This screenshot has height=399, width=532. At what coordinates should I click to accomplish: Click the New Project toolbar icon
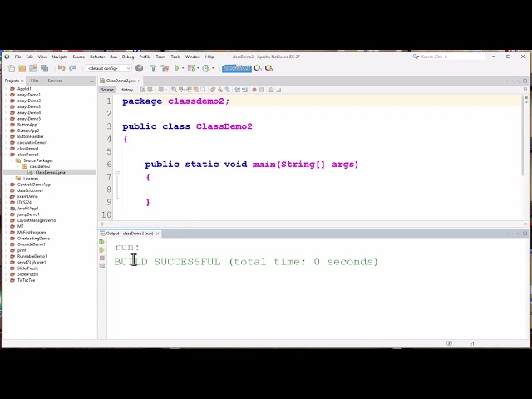coord(22,68)
